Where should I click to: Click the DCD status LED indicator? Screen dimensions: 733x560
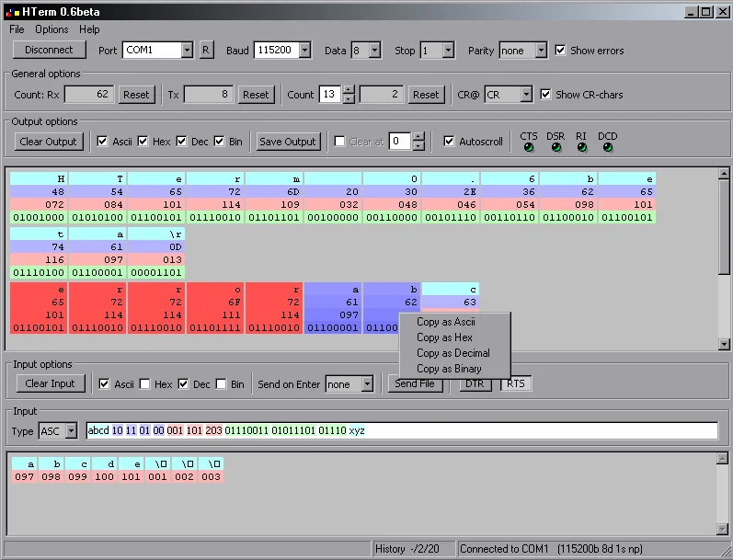click(x=608, y=147)
